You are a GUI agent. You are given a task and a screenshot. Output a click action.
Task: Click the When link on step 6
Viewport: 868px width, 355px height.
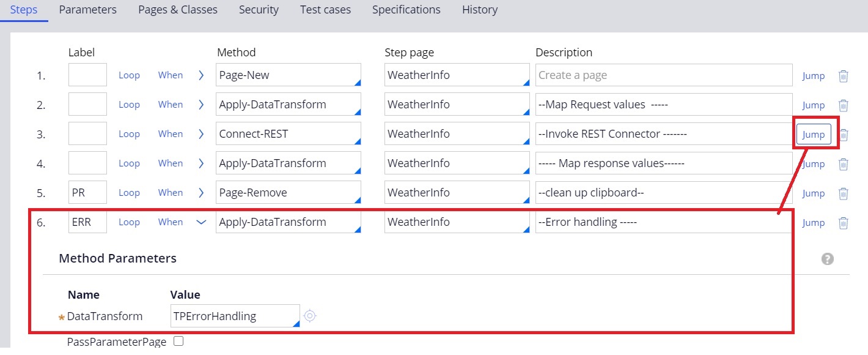(x=171, y=222)
